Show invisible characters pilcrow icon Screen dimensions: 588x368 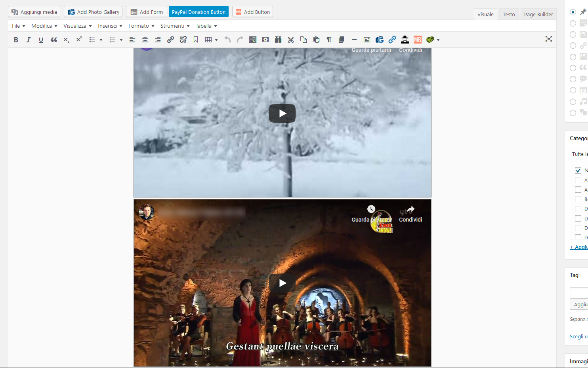click(329, 40)
